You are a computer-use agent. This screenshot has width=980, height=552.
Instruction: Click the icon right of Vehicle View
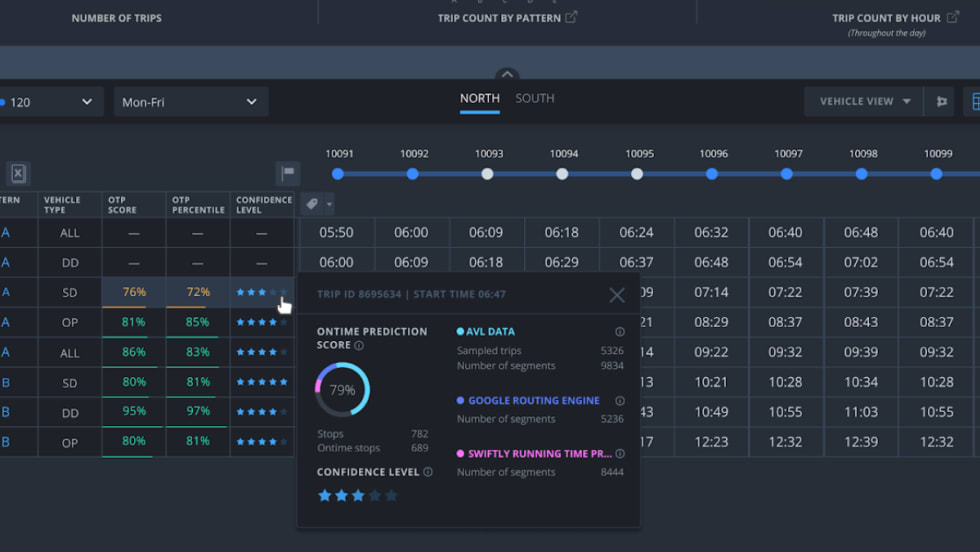941,101
